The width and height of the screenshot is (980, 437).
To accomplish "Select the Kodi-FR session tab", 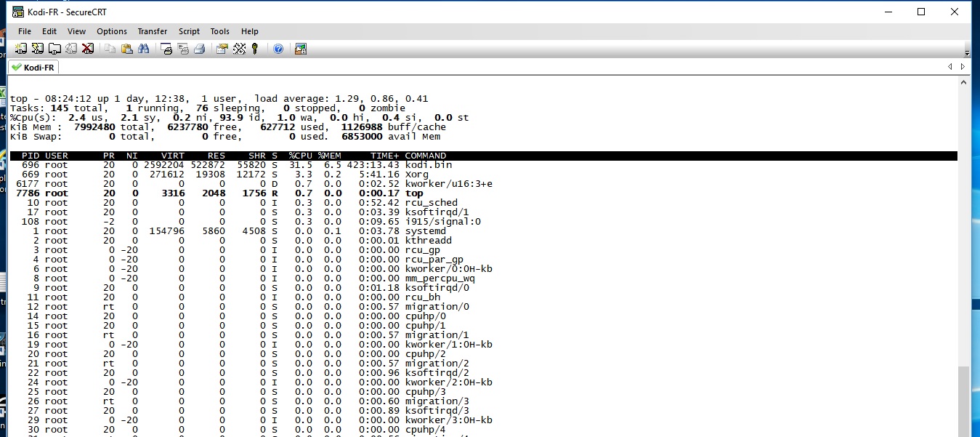I will [x=33, y=67].
